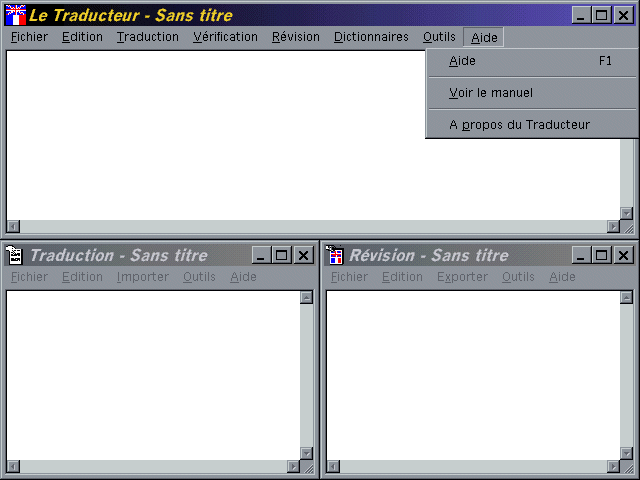The image size is (640, 480).
Task: Minimize the Révision window
Action: [581, 256]
